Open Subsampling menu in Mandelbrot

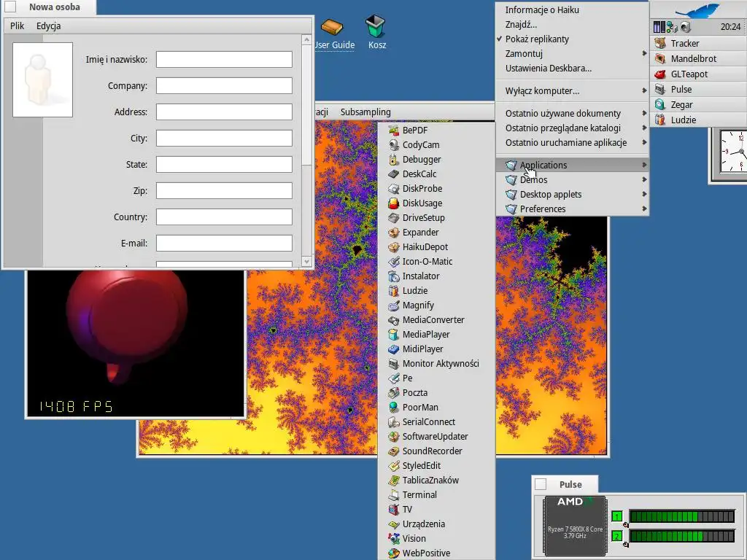click(x=365, y=112)
